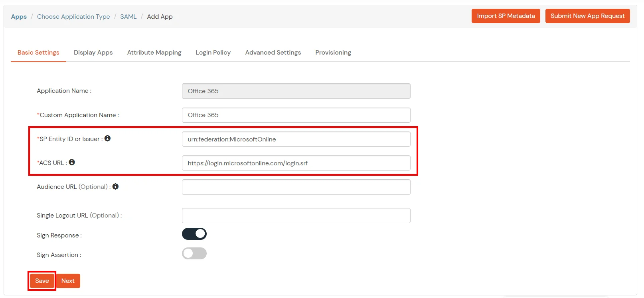Click the info icon beside ACS URL
This screenshot has height=298, width=644.
click(x=72, y=162)
